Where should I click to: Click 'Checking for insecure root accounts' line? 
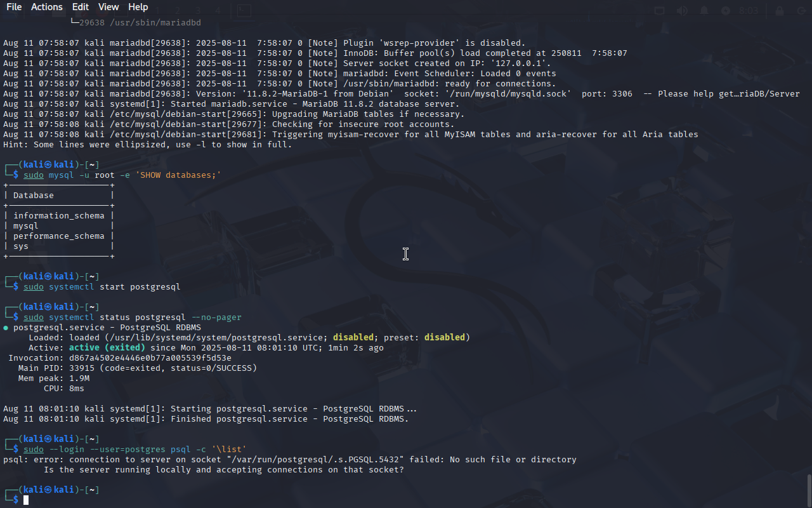point(229,124)
